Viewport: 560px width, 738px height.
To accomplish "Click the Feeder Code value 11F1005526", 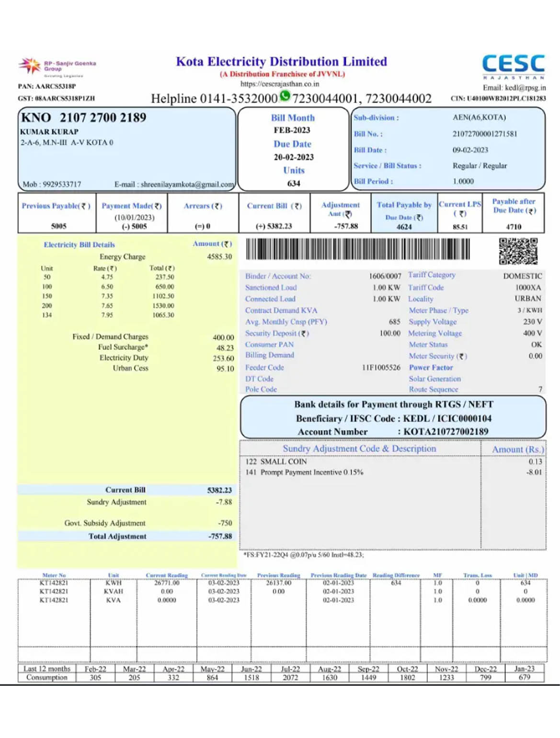I will pos(381,368).
